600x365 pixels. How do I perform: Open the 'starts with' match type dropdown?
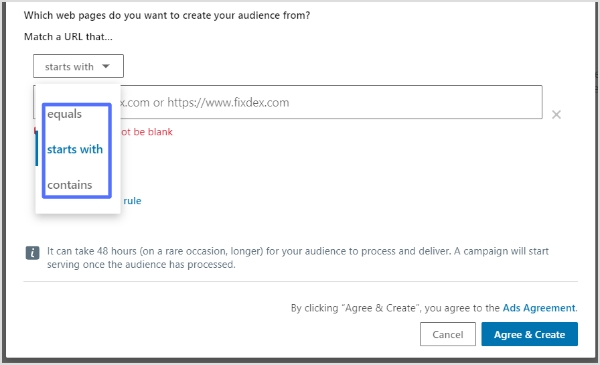pyautogui.click(x=78, y=66)
